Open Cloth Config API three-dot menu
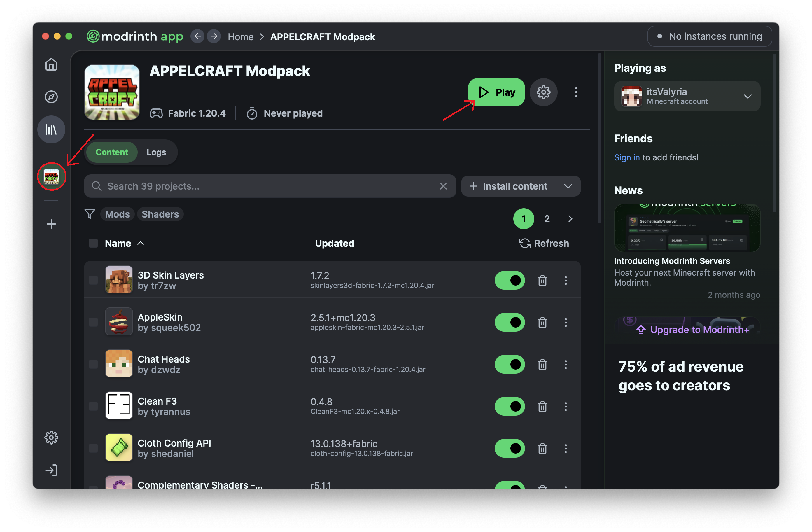This screenshot has height=532, width=812. tap(565, 448)
